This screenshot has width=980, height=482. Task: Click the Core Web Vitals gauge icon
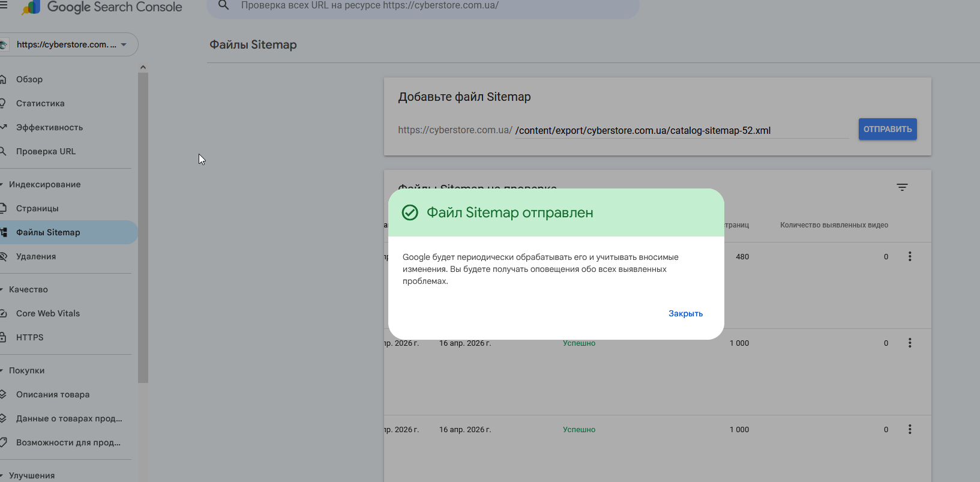3,313
